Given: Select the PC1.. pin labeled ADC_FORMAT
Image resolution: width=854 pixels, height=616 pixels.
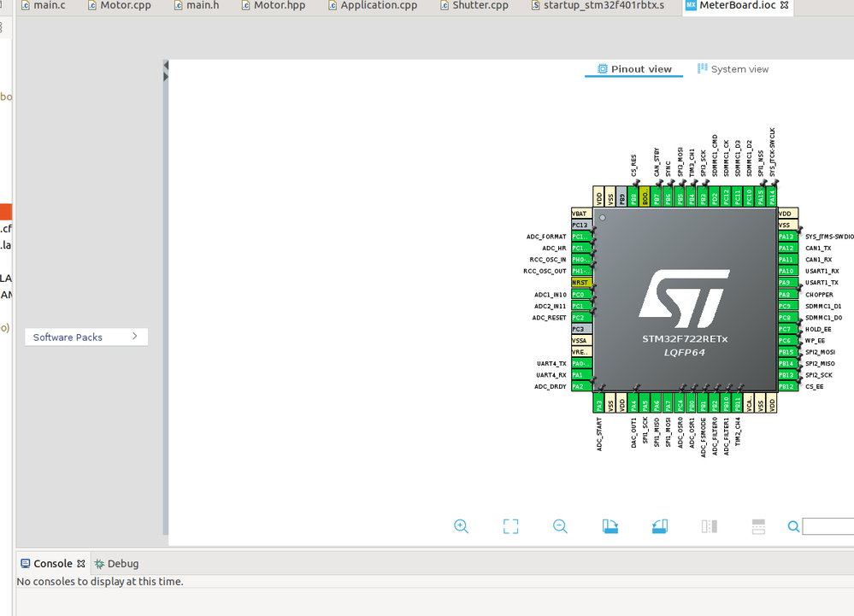Looking at the screenshot, I should click(x=581, y=237).
